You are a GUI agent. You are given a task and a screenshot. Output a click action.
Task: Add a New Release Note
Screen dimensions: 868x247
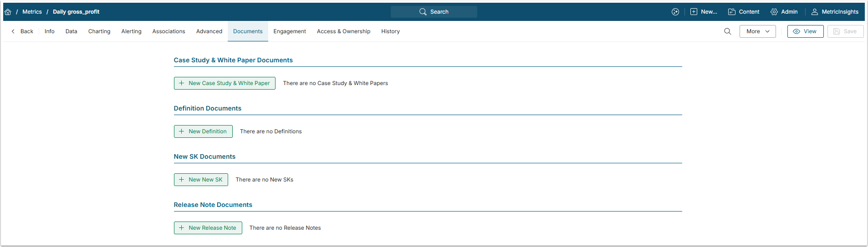click(208, 228)
